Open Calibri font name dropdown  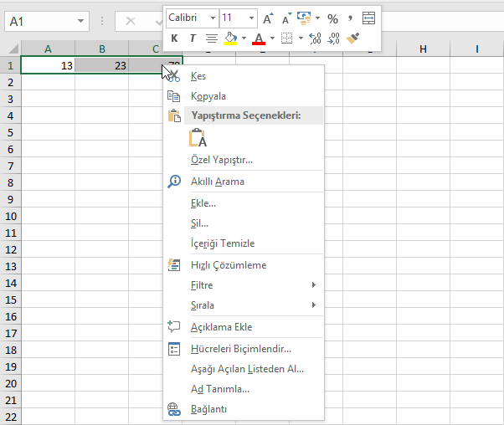(213, 18)
